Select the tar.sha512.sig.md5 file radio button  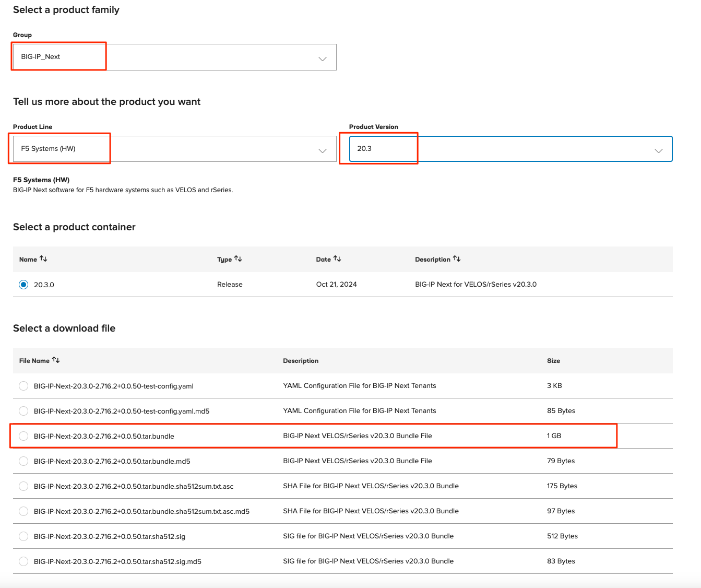click(x=23, y=561)
